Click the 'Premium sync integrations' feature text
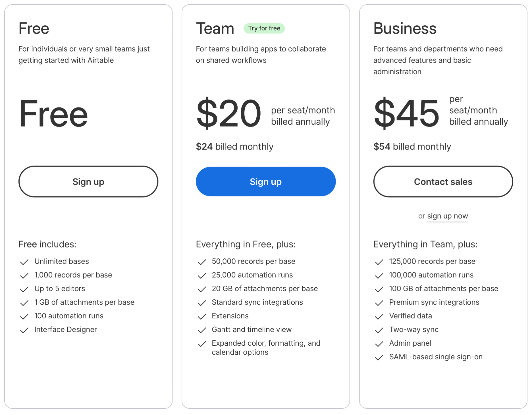This screenshot has width=532, height=415. 434,302
